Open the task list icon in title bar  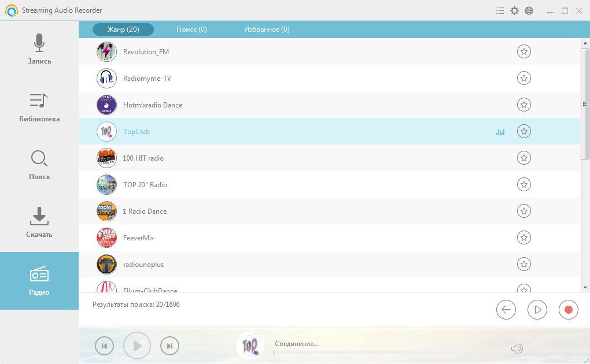tap(500, 11)
